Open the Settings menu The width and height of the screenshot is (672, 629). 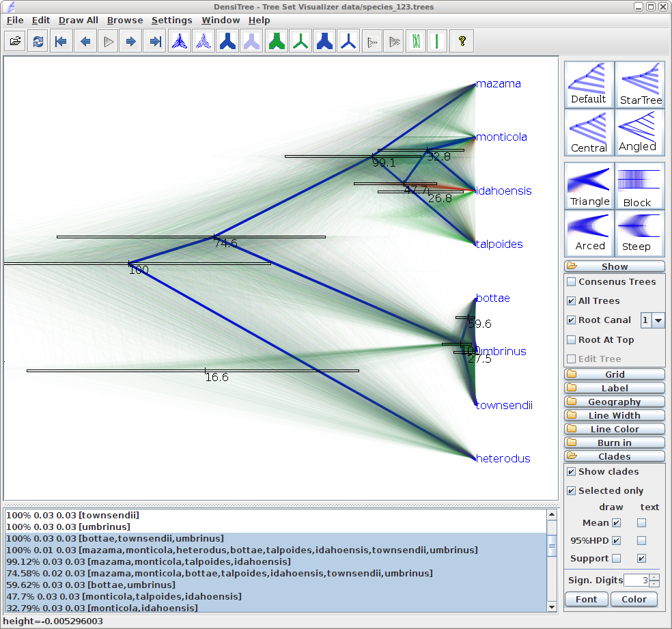tap(171, 20)
